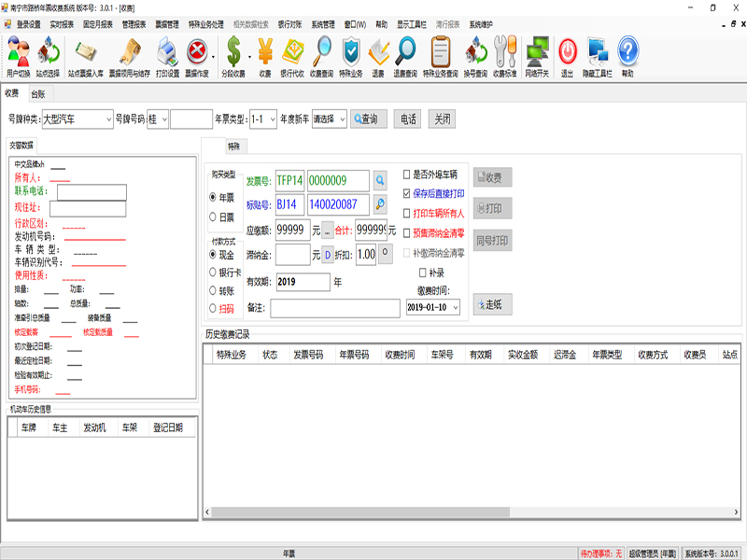Screen dimensions: 747x560
Task: Select the 日票 radio button
Action: pyautogui.click(x=213, y=217)
